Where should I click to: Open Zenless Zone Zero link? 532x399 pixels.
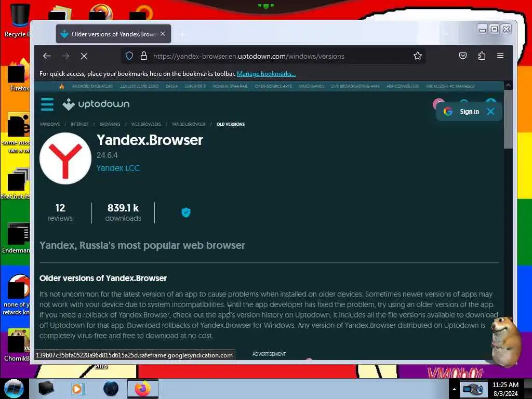(139, 86)
